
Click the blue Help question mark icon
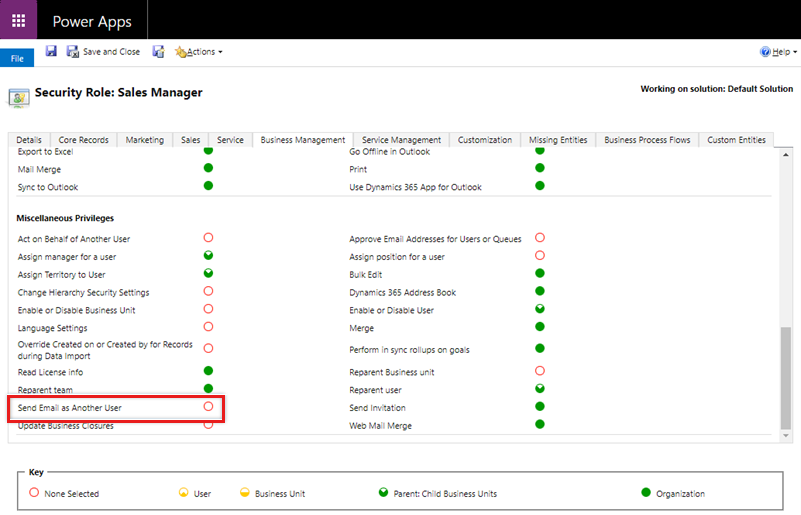point(765,52)
